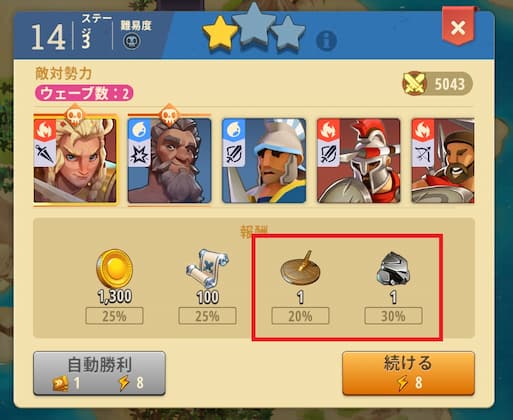The image size is (513, 420).
Task: Click the middle grey star
Action: tap(254, 24)
